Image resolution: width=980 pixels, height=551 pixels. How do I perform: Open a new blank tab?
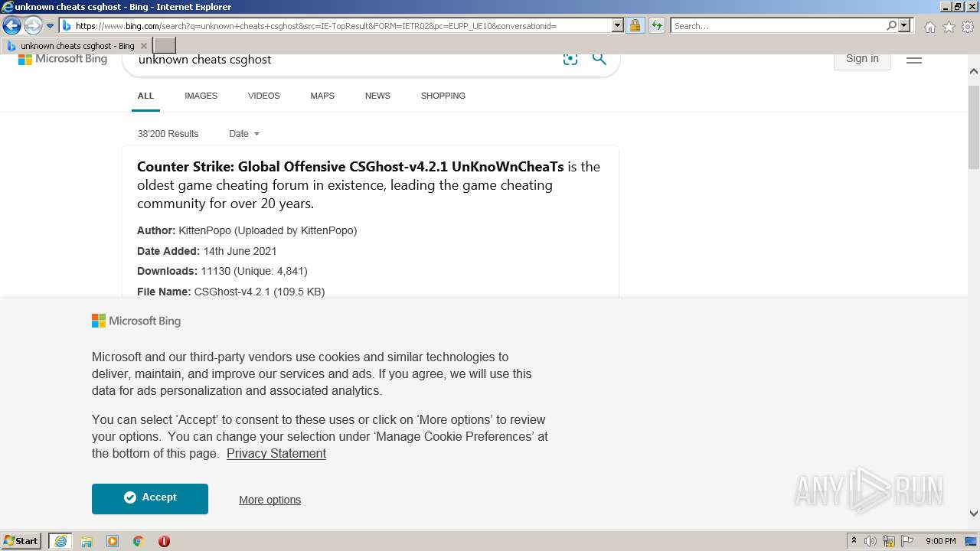(165, 46)
